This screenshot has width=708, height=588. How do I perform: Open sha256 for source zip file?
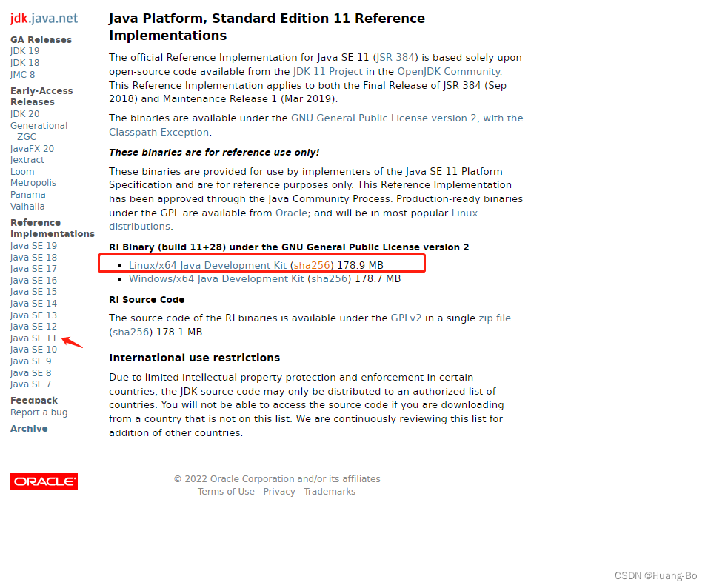pyautogui.click(x=130, y=333)
